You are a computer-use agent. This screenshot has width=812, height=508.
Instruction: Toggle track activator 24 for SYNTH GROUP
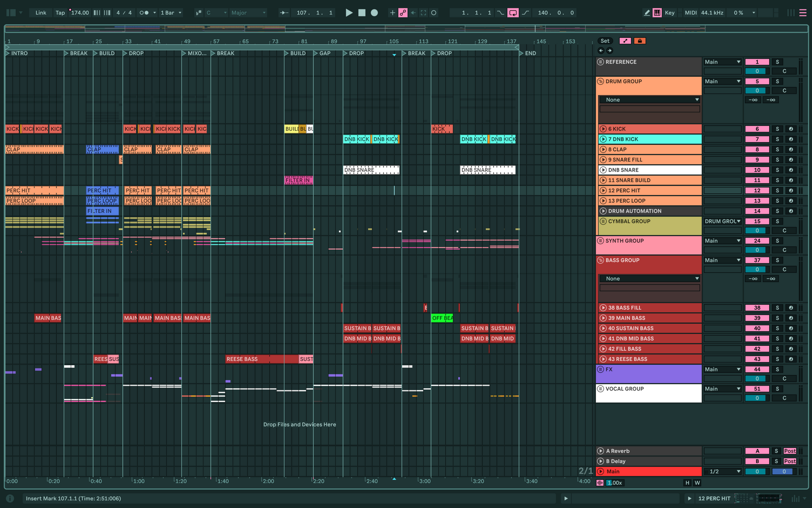pos(757,241)
